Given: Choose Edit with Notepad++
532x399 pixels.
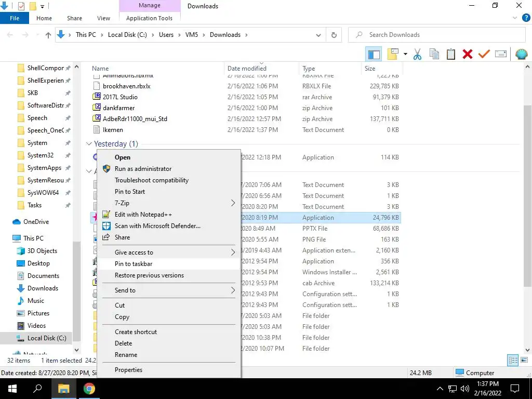Looking at the screenshot, I should tap(169, 215).
